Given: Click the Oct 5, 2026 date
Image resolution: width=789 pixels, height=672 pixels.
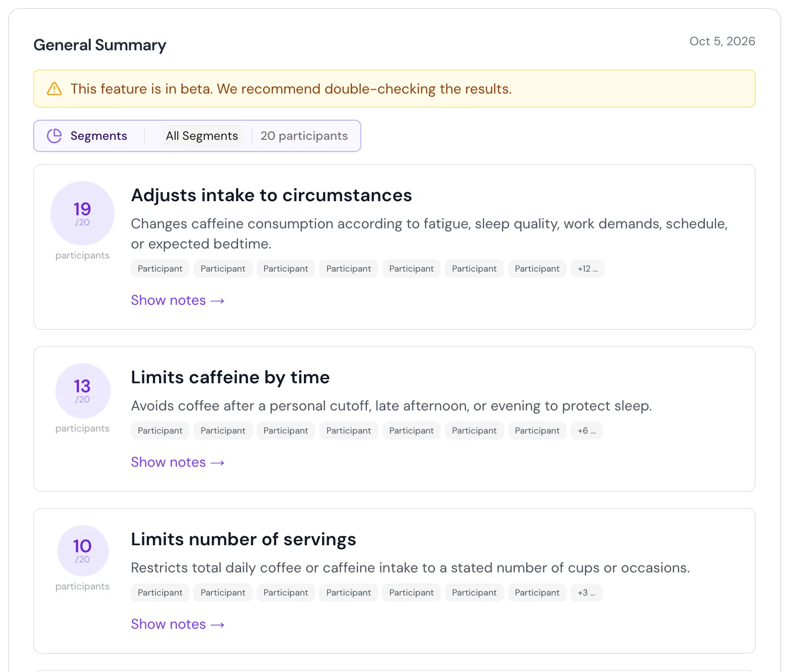Looking at the screenshot, I should pos(722,41).
